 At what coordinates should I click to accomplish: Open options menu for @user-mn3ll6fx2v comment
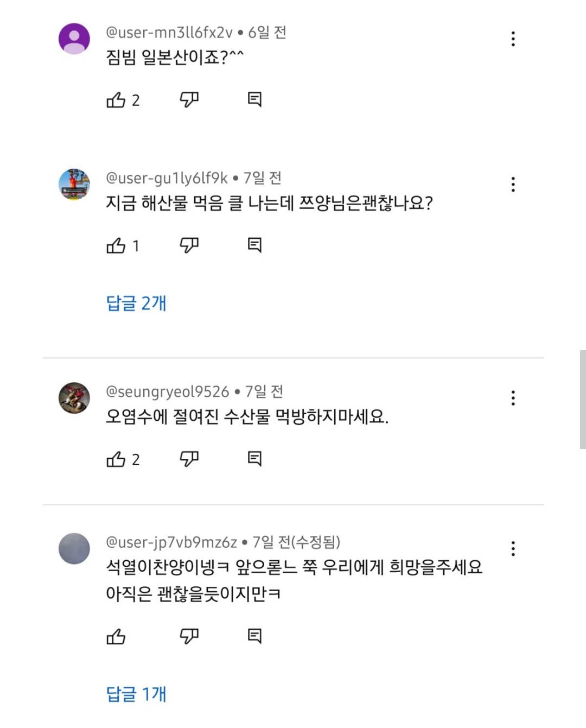pyautogui.click(x=513, y=39)
